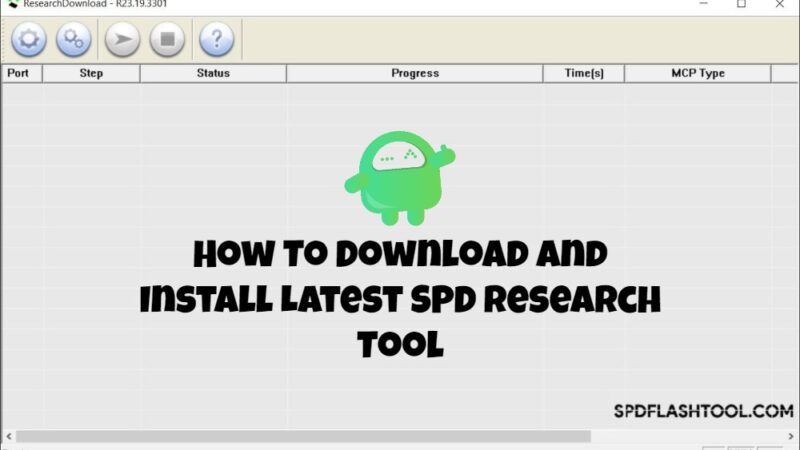The width and height of the screenshot is (800, 450).
Task: Click the scrollbar's right arrow
Action: 791,436
